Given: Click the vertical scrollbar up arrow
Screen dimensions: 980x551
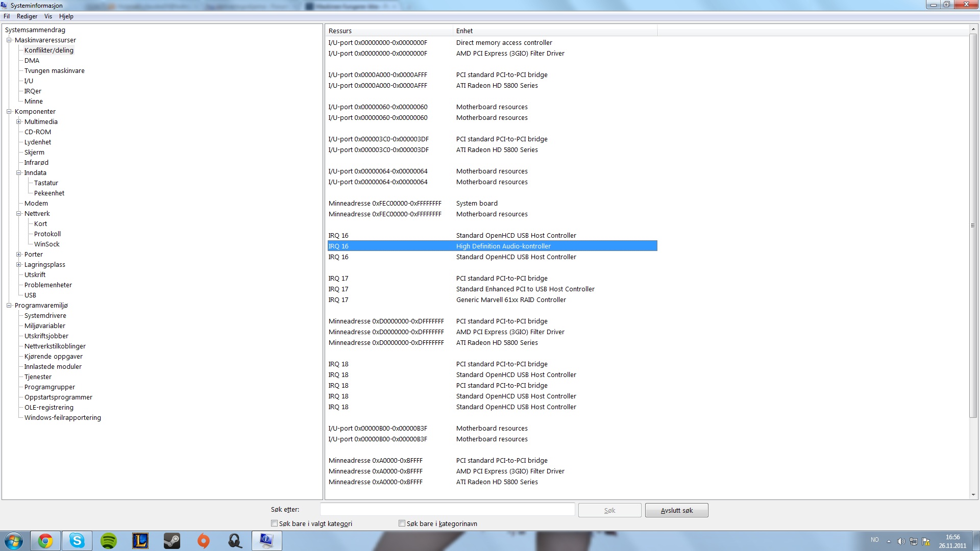Looking at the screenshot, I should click(973, 29).
